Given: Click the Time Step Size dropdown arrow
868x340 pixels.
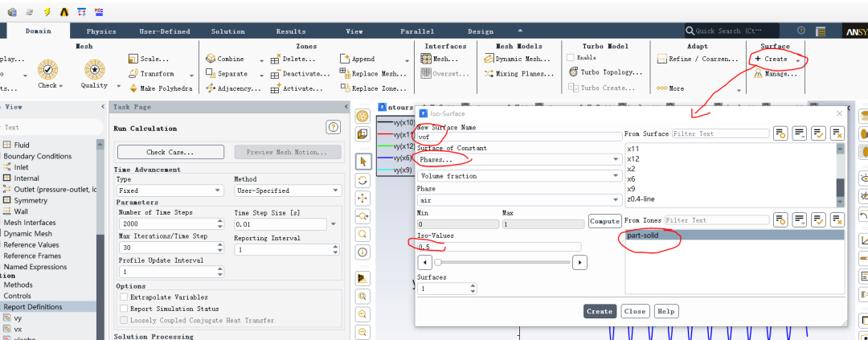Looking at the screenshot, I should pyautogui.click(x=334, y=224).
